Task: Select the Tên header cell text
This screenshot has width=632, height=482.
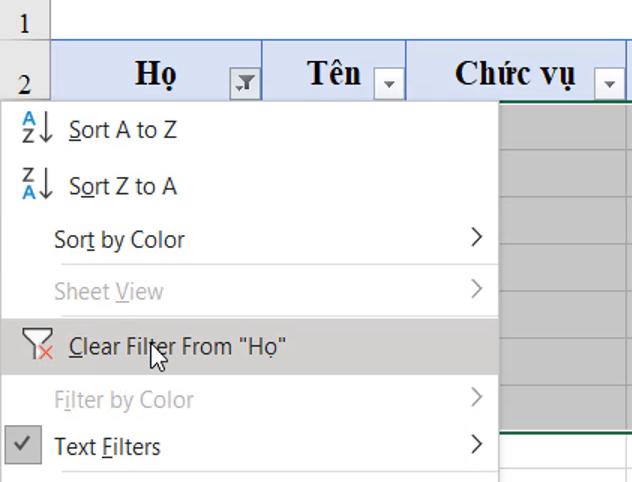Action: pyautogui.click(x=333, y=73)
